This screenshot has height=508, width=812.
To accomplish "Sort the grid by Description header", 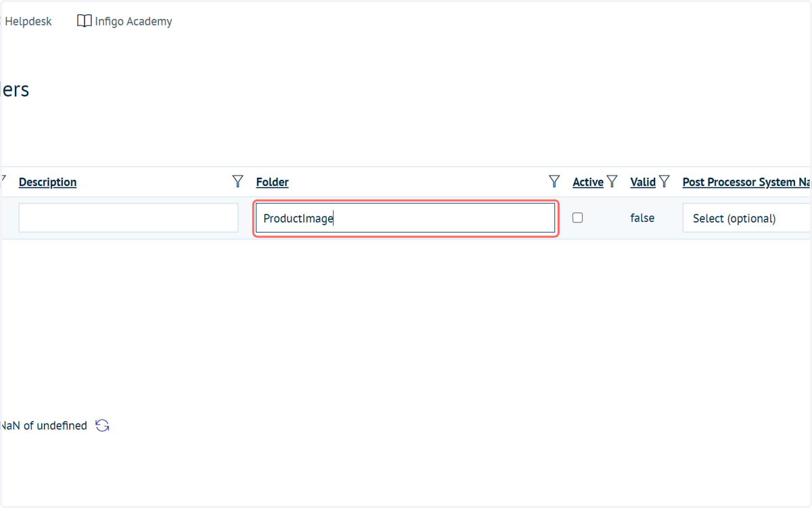I will [x=47, y=182].
